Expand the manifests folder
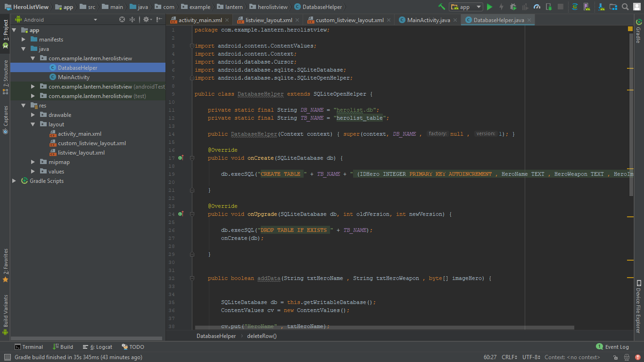 [24, 40]
